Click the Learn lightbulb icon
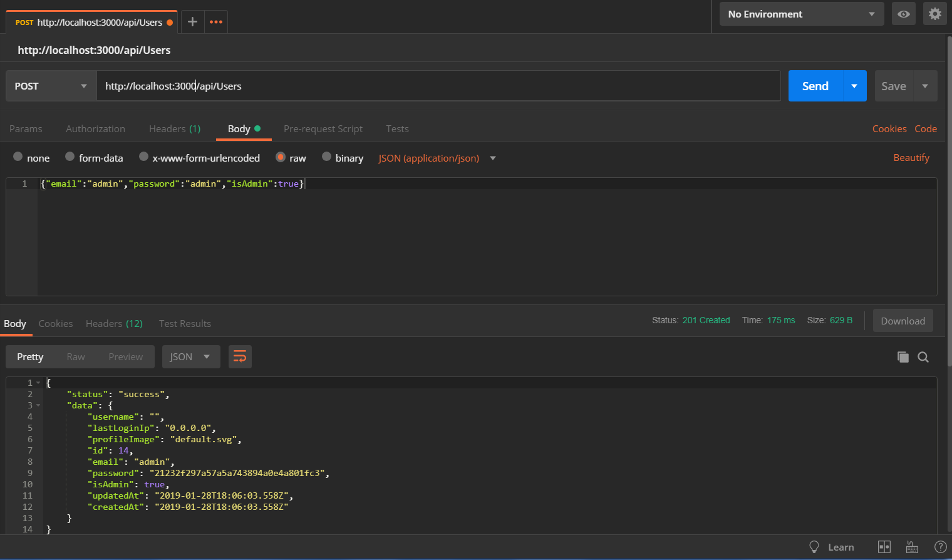952x560 pixels. pos(814,547)
